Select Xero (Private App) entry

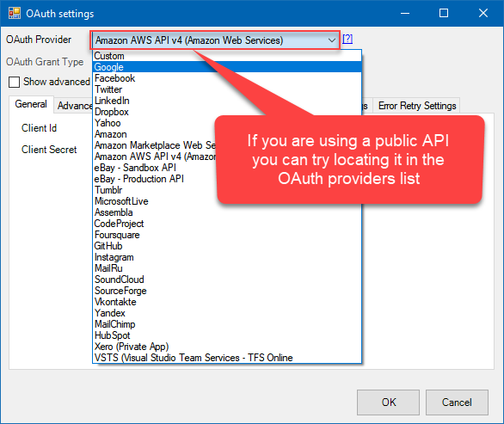click(x=227, y=347)
